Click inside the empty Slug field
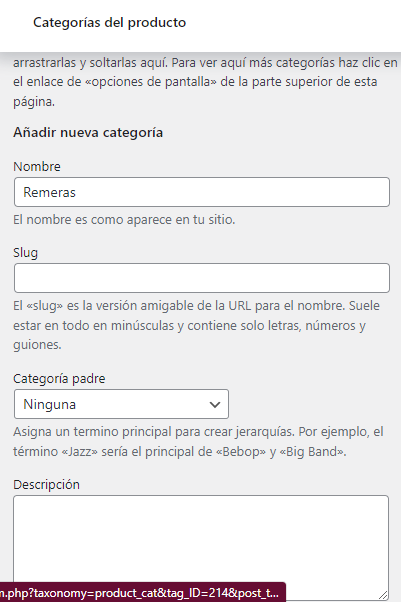Image resolution: width=401 pixels, height=602 pixels. point(202,278)
